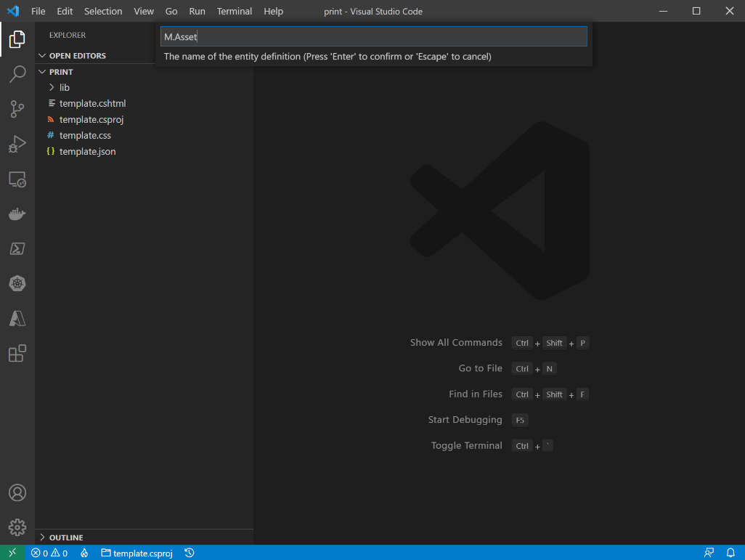
Task: Open template.json file
Action: click(x=87, y=151)
